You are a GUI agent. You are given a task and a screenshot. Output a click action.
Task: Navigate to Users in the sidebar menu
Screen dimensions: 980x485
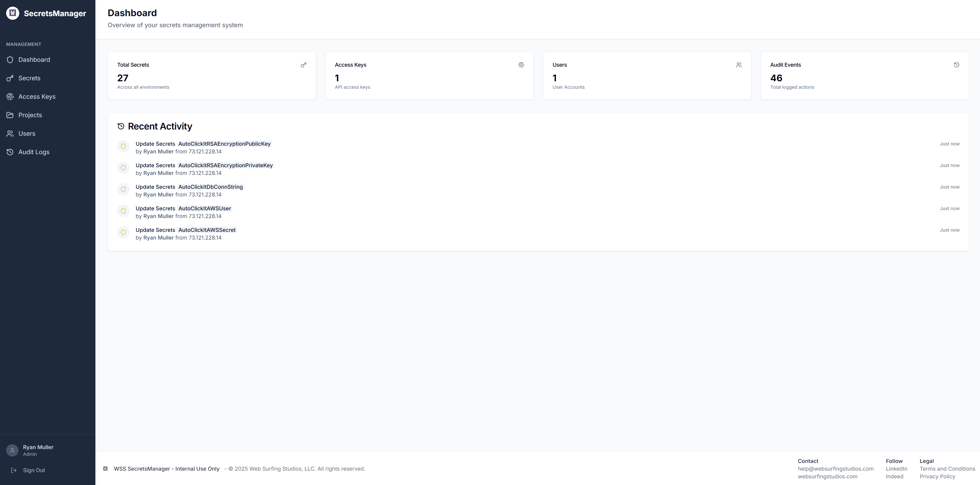[27, 134]
